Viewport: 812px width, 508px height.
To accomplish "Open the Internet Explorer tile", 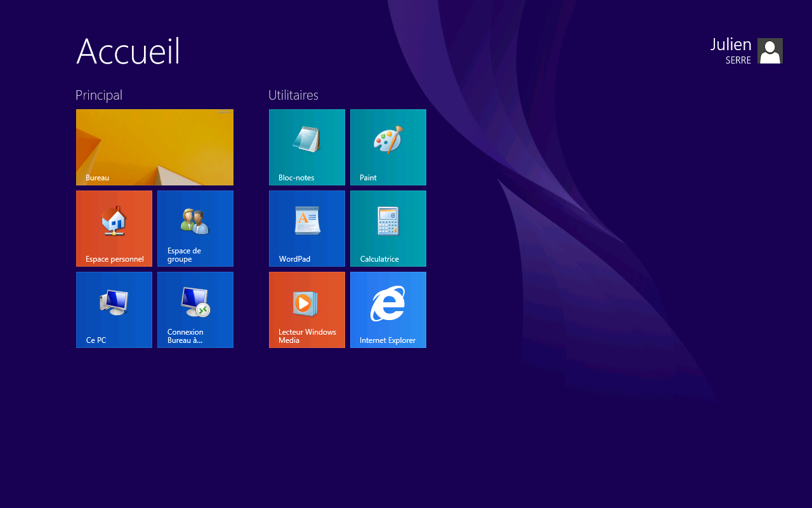I will click(x=388, y=310).
